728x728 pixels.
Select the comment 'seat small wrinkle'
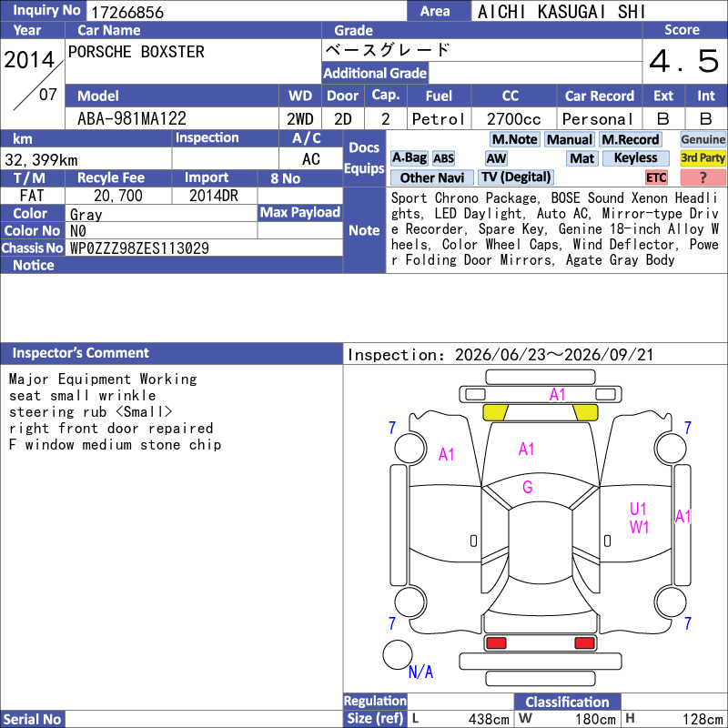click(x=82, y=396)
